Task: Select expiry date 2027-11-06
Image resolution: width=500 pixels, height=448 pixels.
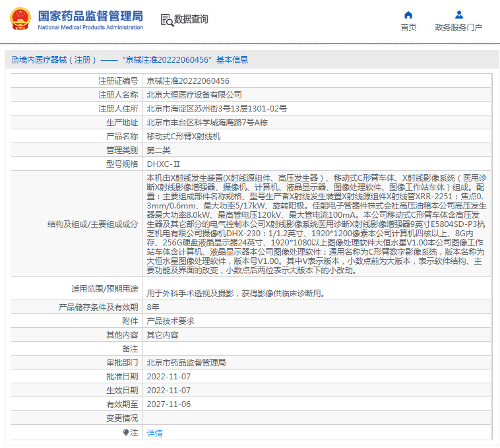Action: tap(169, 404)
